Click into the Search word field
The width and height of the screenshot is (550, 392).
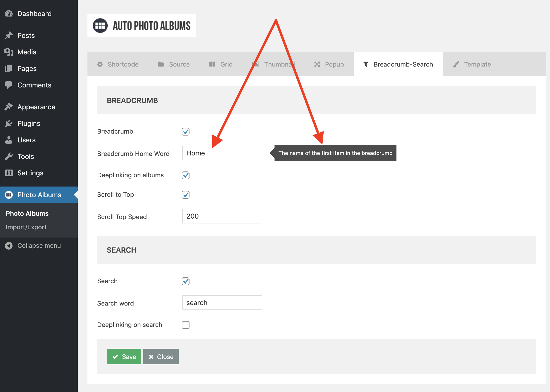point(222,303)
